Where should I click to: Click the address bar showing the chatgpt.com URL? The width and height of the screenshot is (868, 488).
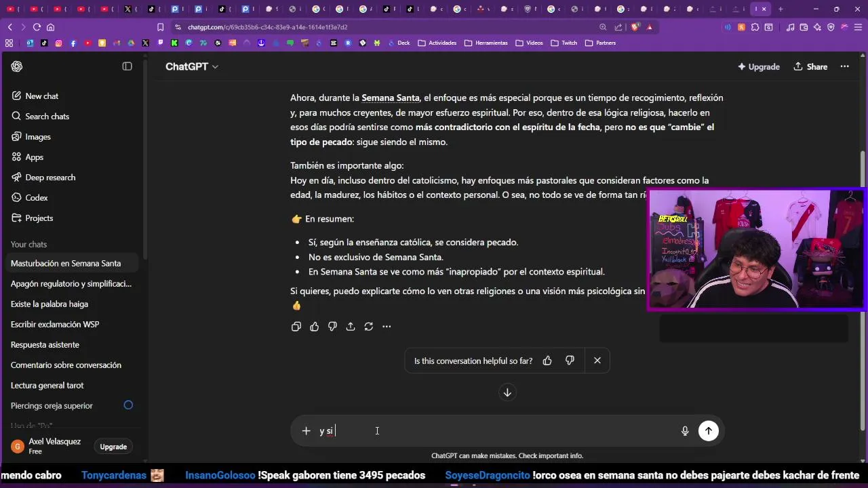coord(387,27)
